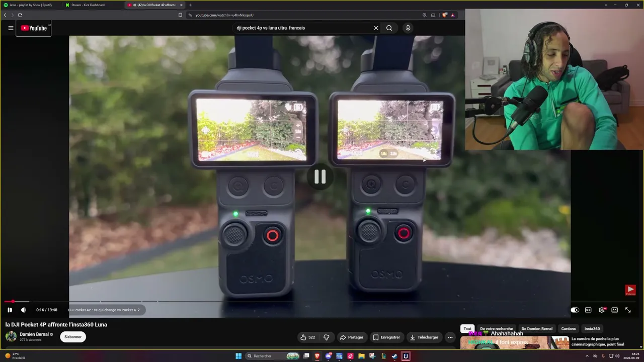Open the Damien Bernal channel name link
The width and height of the screenshot is (644, 362).
(34, 334)
